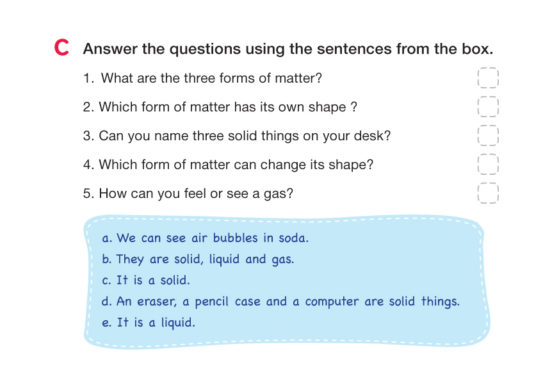Select the answer box for question 3
559x392 pixels.
click(x=488, y=136)
